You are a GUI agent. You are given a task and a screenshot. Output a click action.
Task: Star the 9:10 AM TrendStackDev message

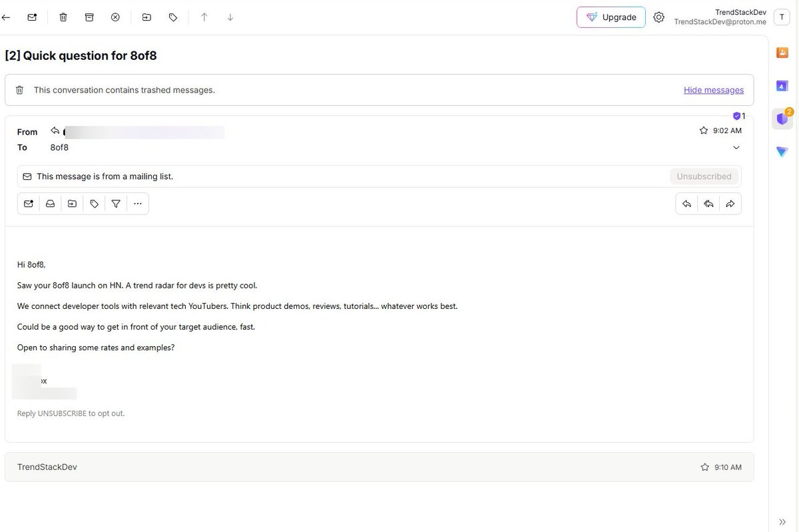(705, 467)
